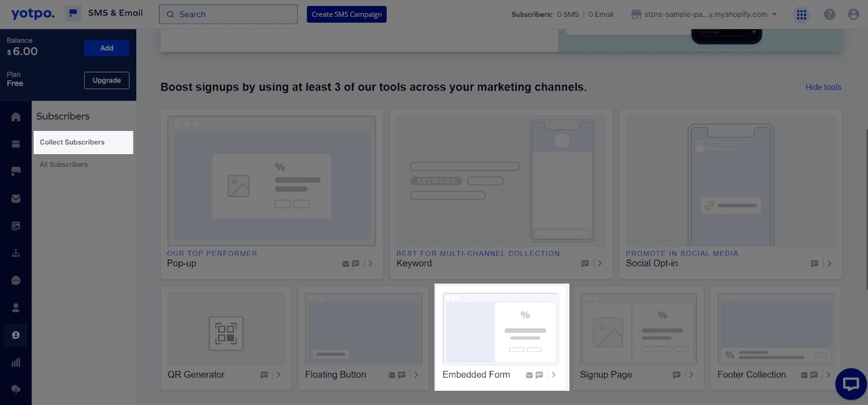Open the lightning cloud sidebar icon
Image resolution: width=868 pixels, height=405 pixels.
16,389
